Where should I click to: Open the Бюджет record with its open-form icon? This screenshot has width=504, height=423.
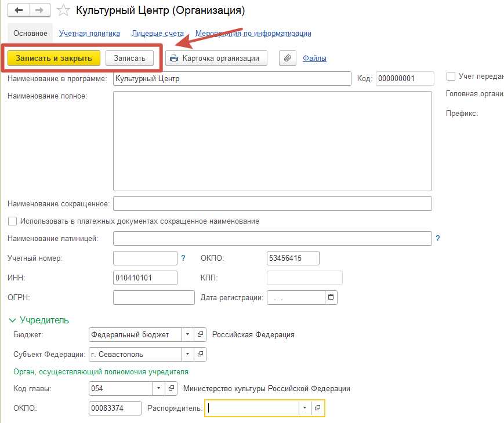pyautogui.click(x=200, y=334)
